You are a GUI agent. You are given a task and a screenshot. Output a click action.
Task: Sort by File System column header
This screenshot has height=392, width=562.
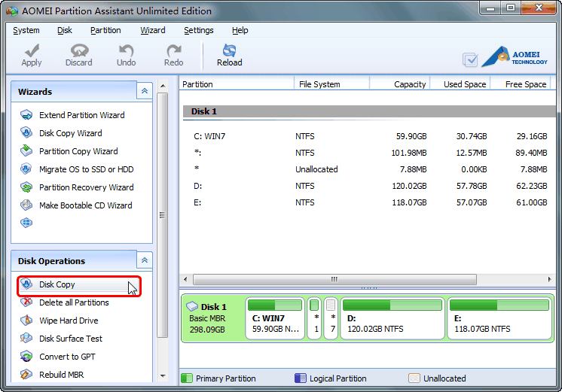point(331,84)
